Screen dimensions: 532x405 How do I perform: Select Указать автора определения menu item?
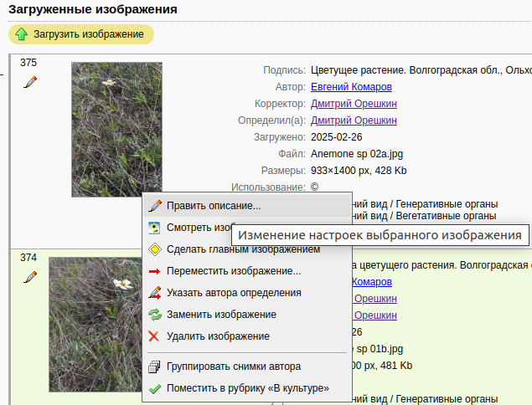click(234, 293)
